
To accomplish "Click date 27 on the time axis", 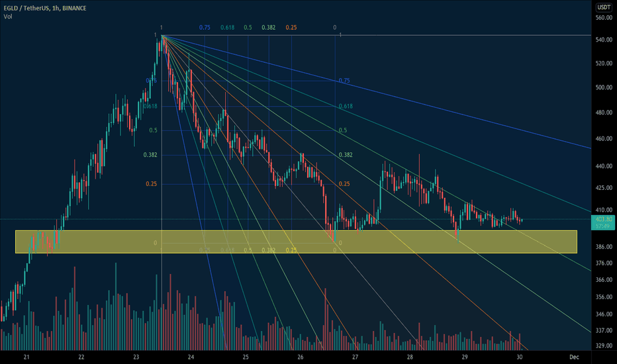I will [355, 357].
